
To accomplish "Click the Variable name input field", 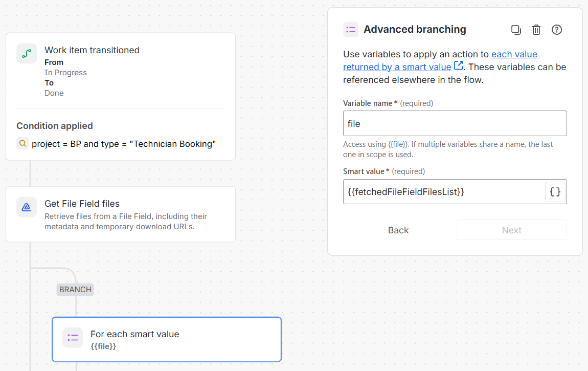I will click(455, 123).
